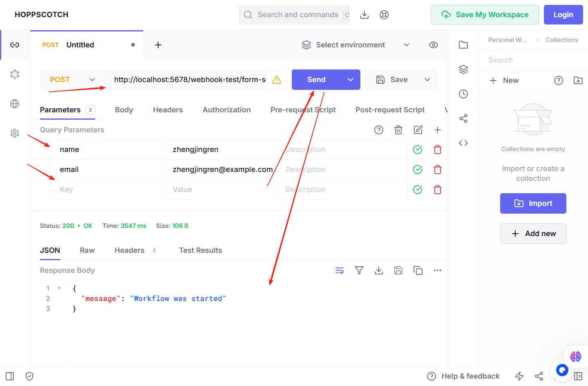Download response body file icon
This screenshot has width=588, height=386.
379,270
